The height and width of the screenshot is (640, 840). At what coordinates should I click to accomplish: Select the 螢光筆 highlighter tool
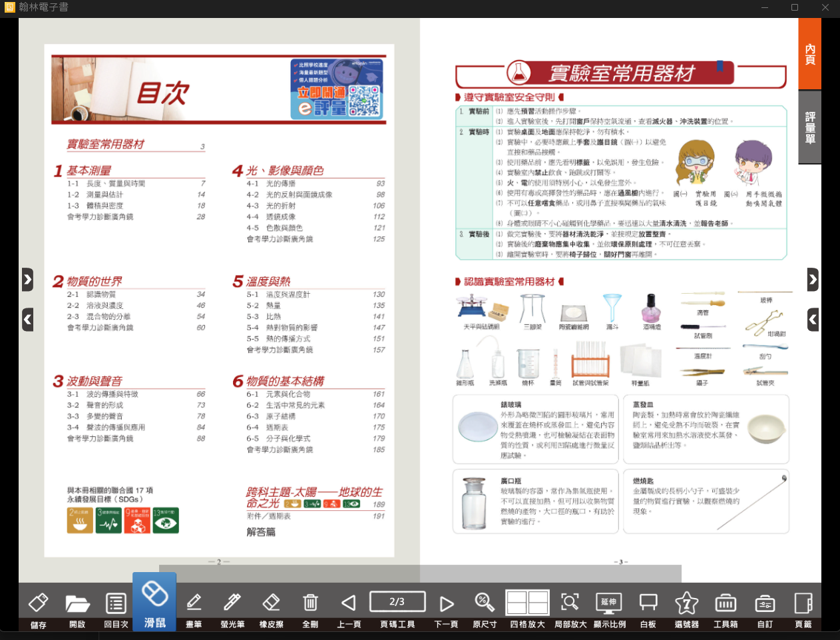point(232,609)
